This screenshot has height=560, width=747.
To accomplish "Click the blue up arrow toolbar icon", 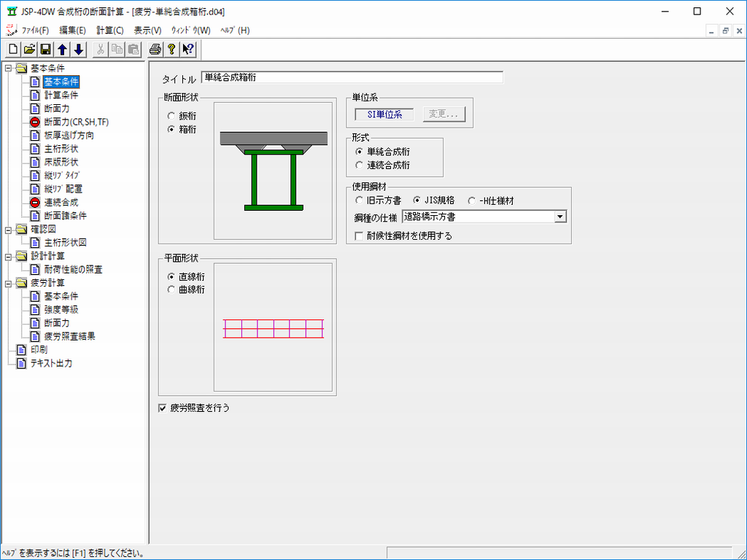I will coord(62,50).
